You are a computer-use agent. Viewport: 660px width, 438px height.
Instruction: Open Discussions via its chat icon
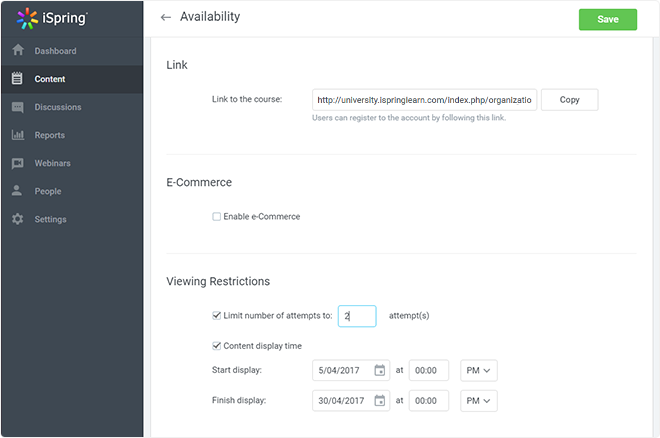click(18, 107)
